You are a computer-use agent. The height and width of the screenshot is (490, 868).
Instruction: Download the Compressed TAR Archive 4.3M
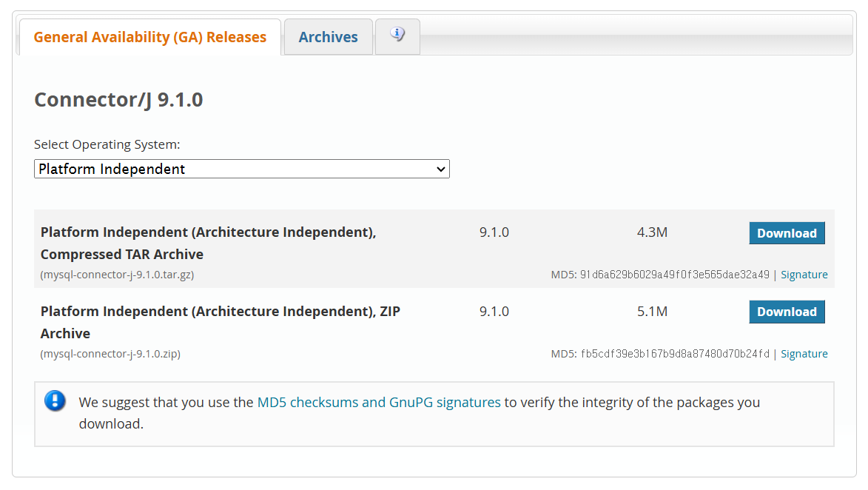coord(787,233)
